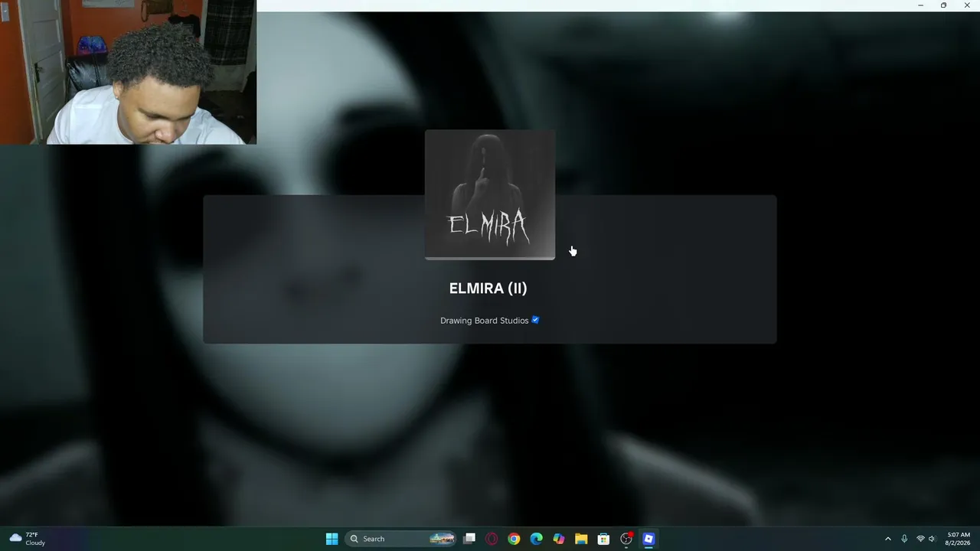Click the verified badge beside Drawing Board Studios
The image size is (980, 551).
[535, 320]
